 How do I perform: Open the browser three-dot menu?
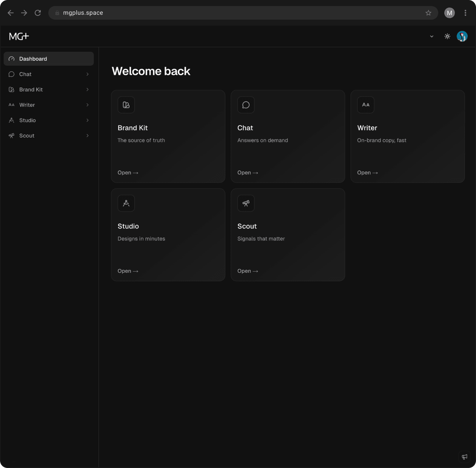pyautogui.click(x=465, y=13)
